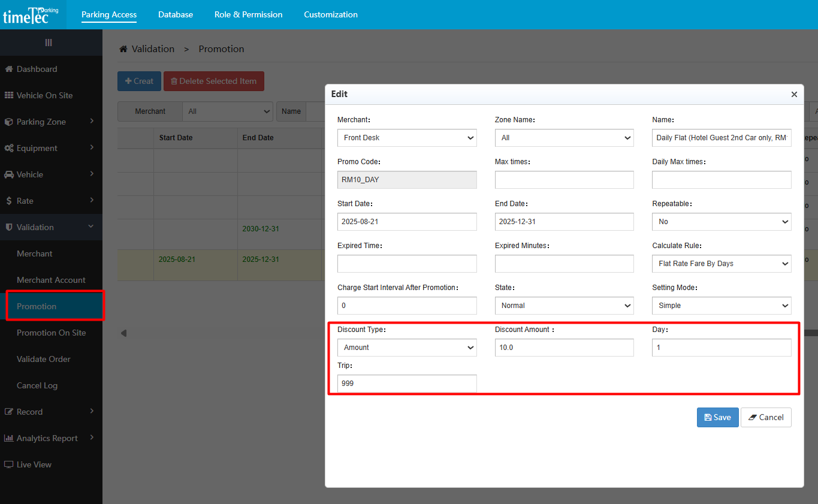Click the Rate dollar icon
The image size is (818, 504).
click(x=9, y=201)
